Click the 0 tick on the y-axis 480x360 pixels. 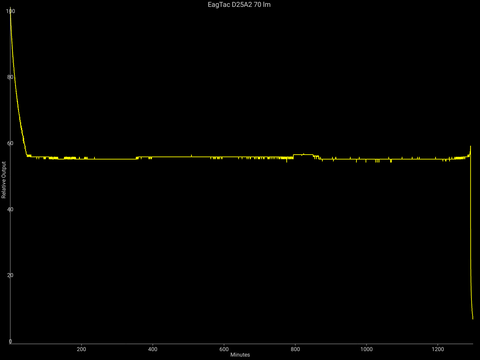pos(10,341)
